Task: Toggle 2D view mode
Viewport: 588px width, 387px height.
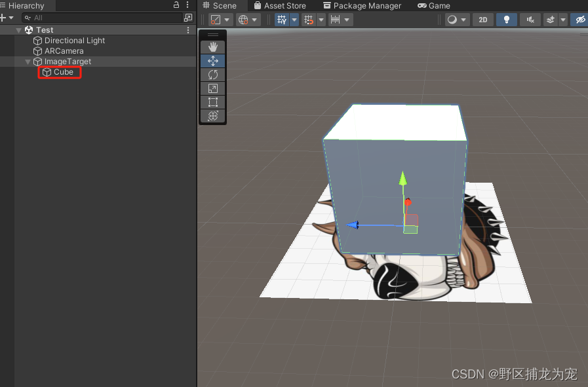Action: pos(483,20)
